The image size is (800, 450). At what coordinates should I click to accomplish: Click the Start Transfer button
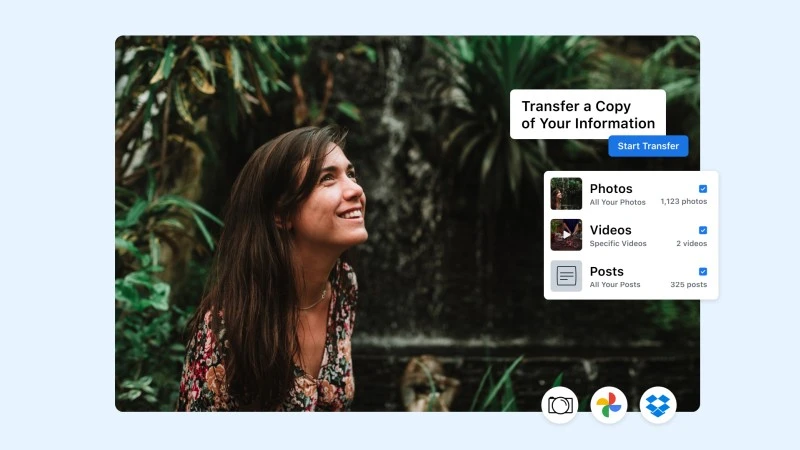pyautogui.click(x=648, y=146)
